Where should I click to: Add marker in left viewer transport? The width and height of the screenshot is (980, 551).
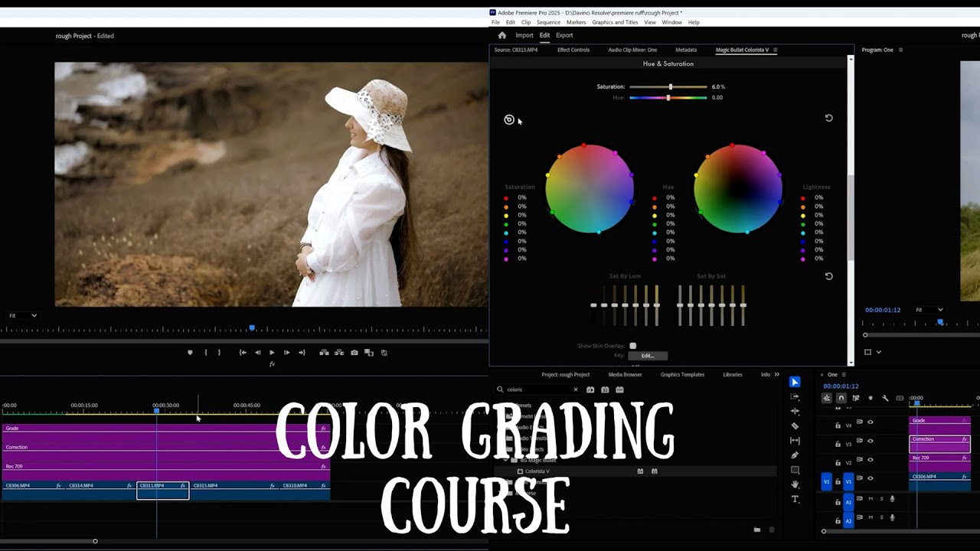(x=190, y=353)
